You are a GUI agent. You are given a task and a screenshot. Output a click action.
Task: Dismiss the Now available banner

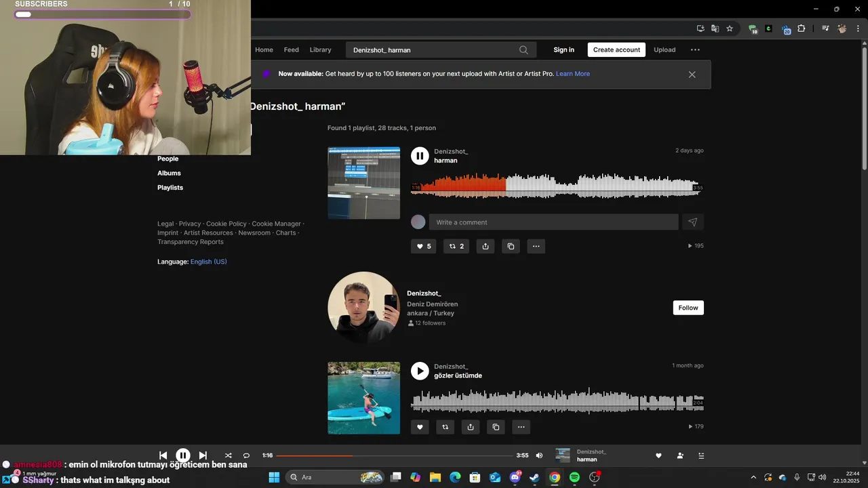click(692, 75)
